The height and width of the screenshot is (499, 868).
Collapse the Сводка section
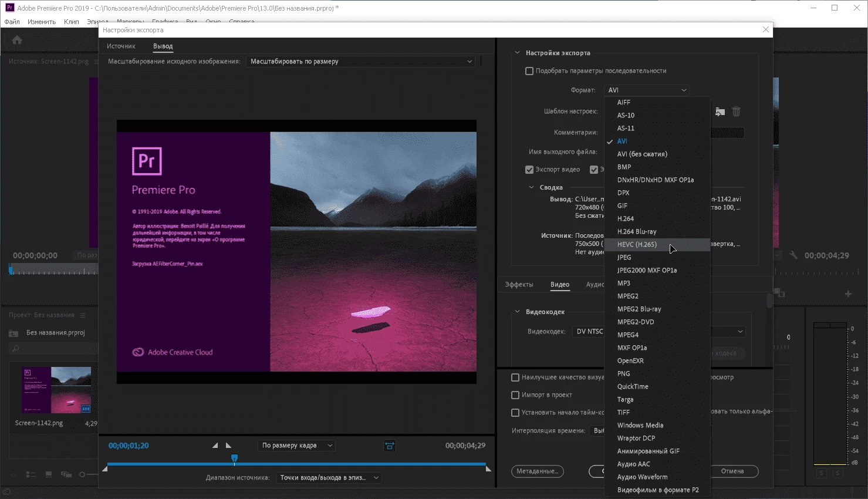tap(531, 187)
